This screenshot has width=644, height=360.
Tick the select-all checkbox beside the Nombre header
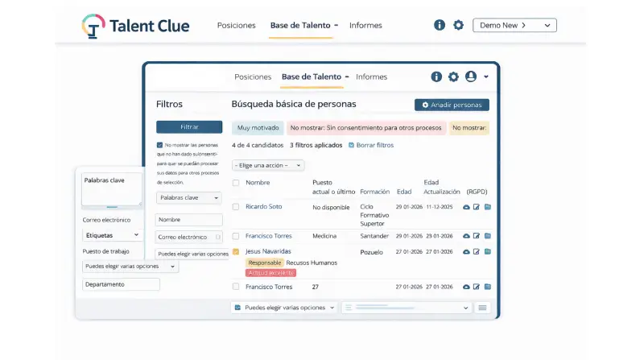(236, 183)
